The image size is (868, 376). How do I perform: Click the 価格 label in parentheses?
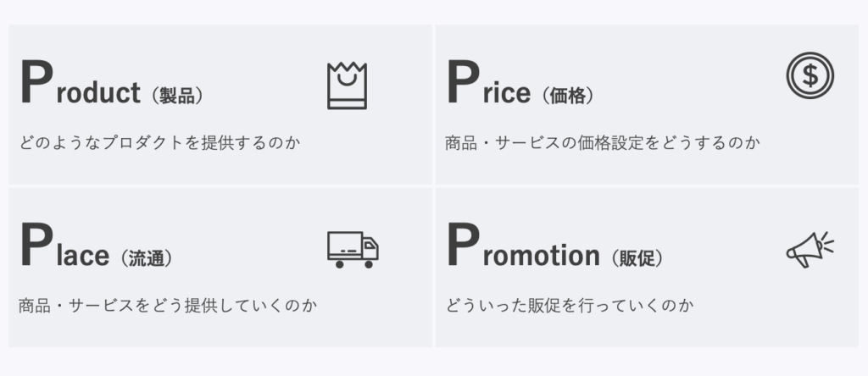568,96
